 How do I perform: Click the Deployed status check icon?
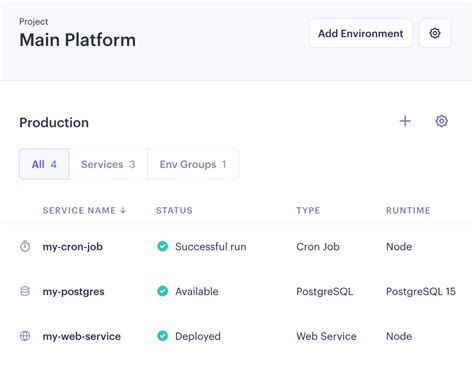click(x=163, y=336)
